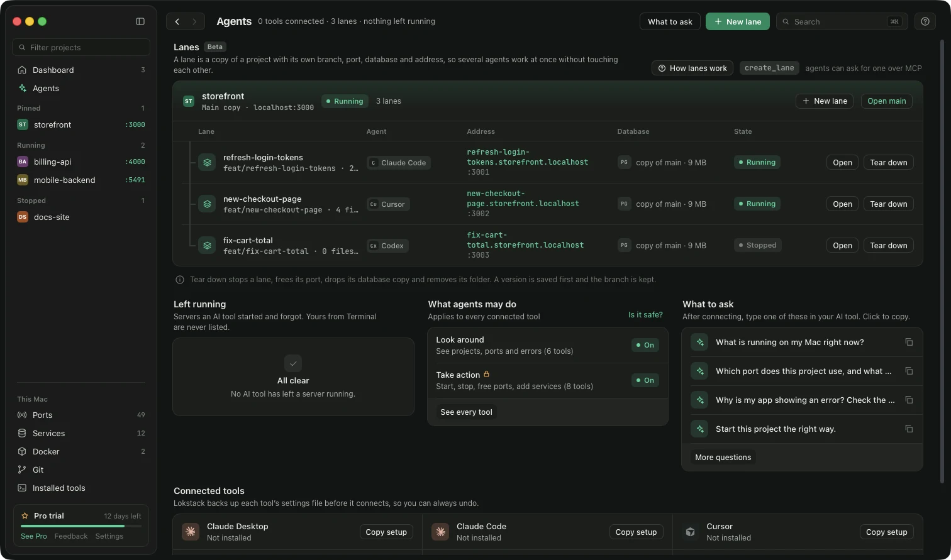Click the new-checkout-page lane layers icon
The height and width of the screenshot is (560, 951).
tap(207, 204)
